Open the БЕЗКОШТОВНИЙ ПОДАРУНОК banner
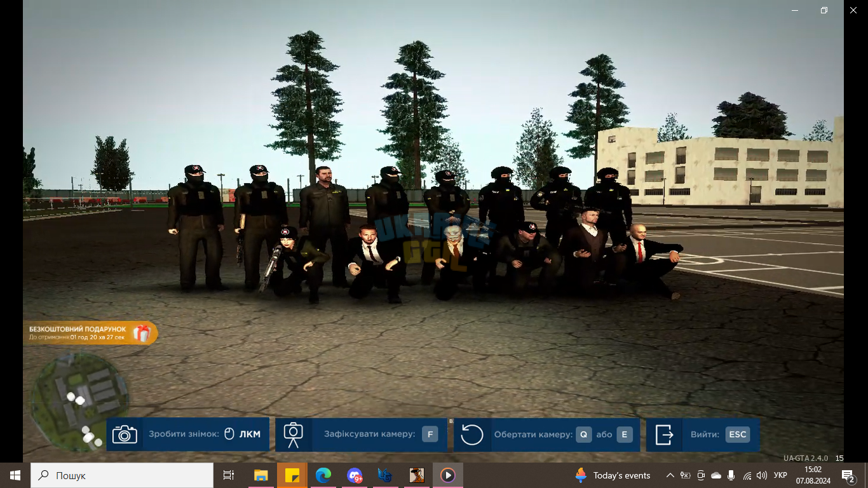Screen dimensions: 868x488 [90, 333]
